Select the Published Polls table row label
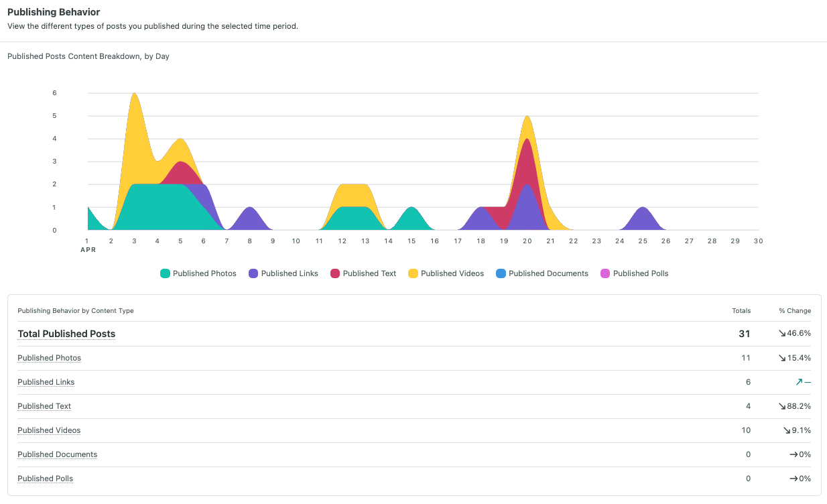This screenshot has width=827, height=504. (45, 479)
